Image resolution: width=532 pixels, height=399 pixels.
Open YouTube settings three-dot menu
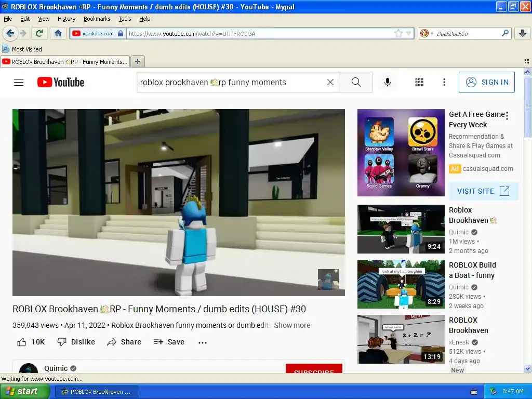coord(444,82)
